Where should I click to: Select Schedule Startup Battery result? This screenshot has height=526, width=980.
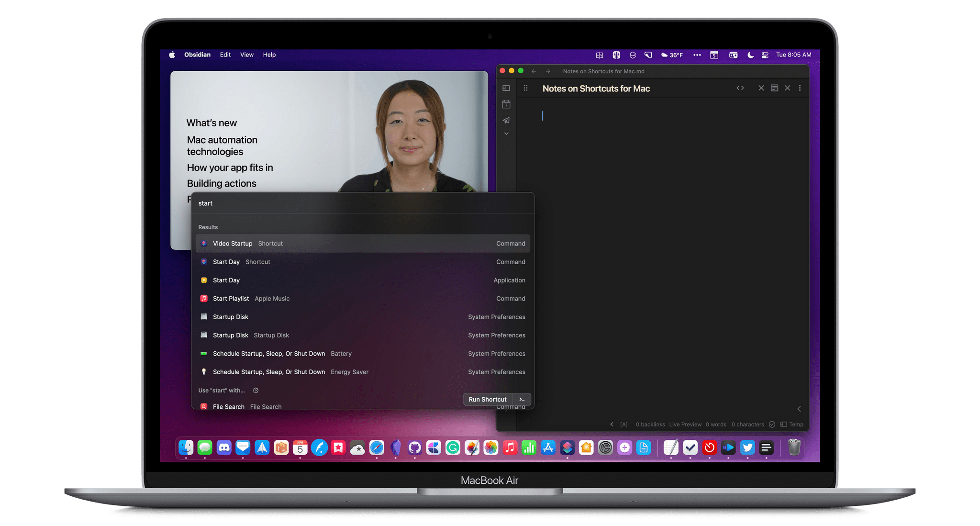click(x=363, y=354)
